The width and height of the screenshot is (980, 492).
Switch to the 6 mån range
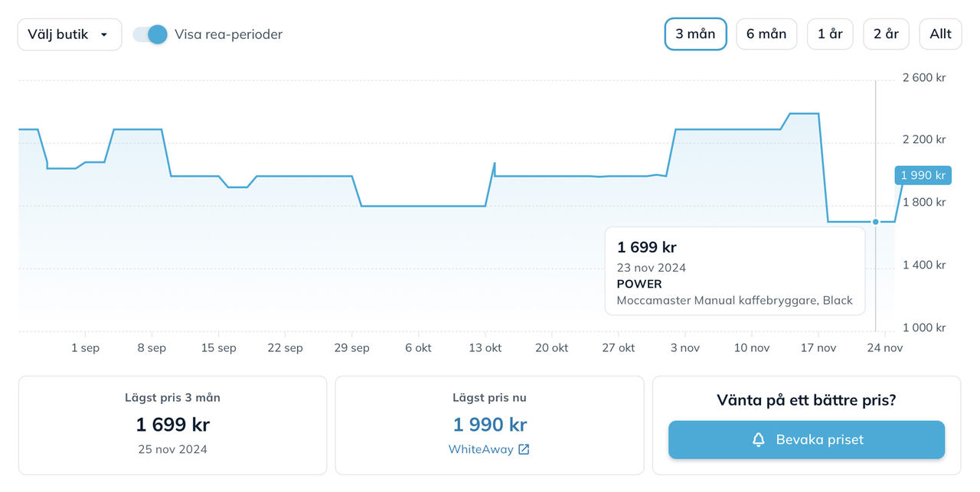[766, 34]
